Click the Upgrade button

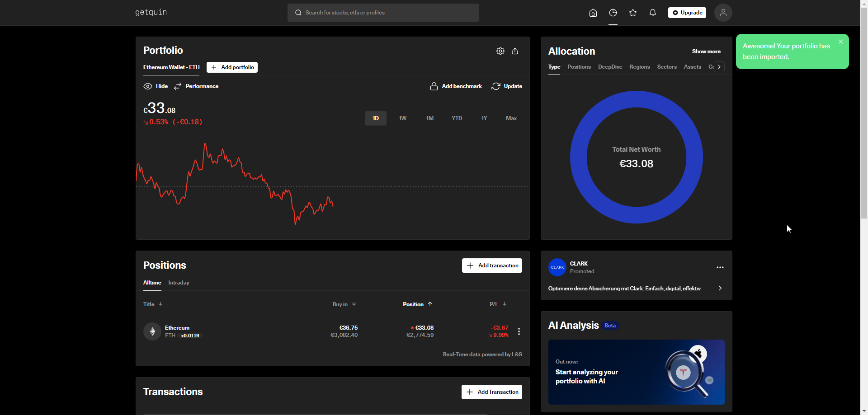[x=687, y=13]
